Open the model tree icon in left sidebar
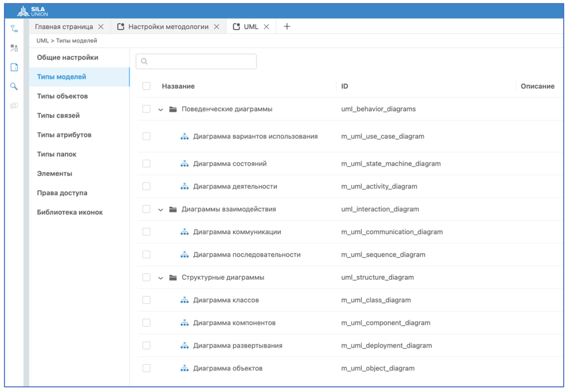569x392 pixels. click(14, 29)
